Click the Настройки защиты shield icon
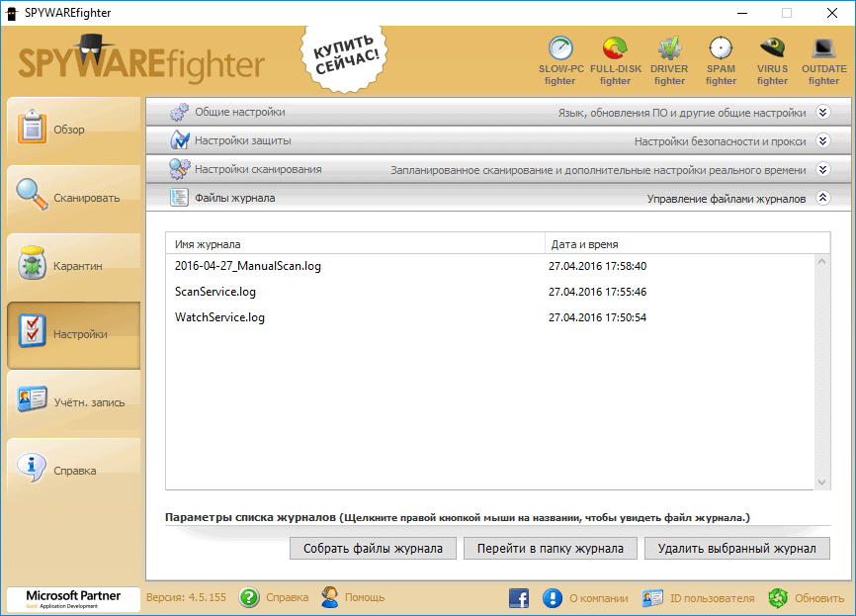Screen dimensions: 856x616 [x=179, y=140]
